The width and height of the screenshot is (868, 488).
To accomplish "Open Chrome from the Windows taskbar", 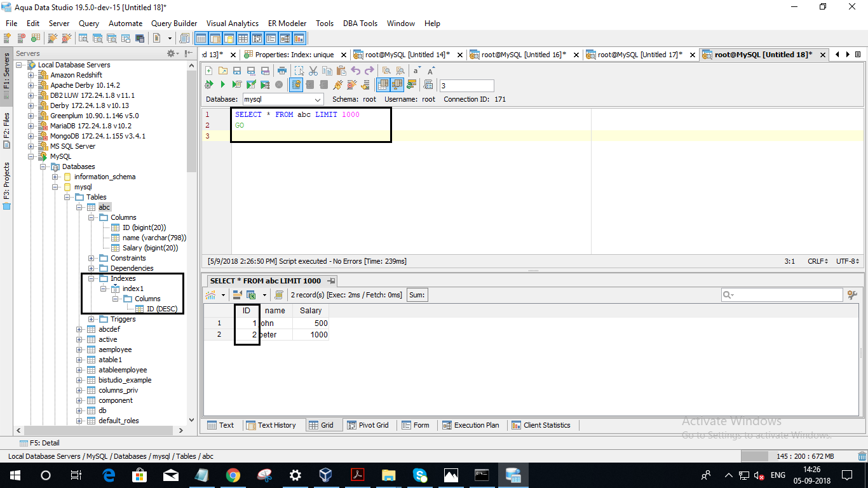I will coord(233,475).
